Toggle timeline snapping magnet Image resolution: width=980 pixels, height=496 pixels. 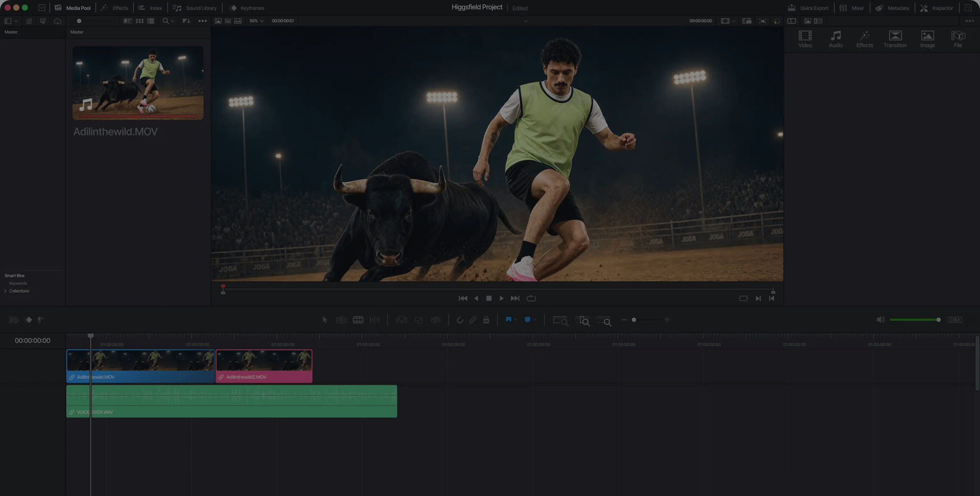(460, 320)
